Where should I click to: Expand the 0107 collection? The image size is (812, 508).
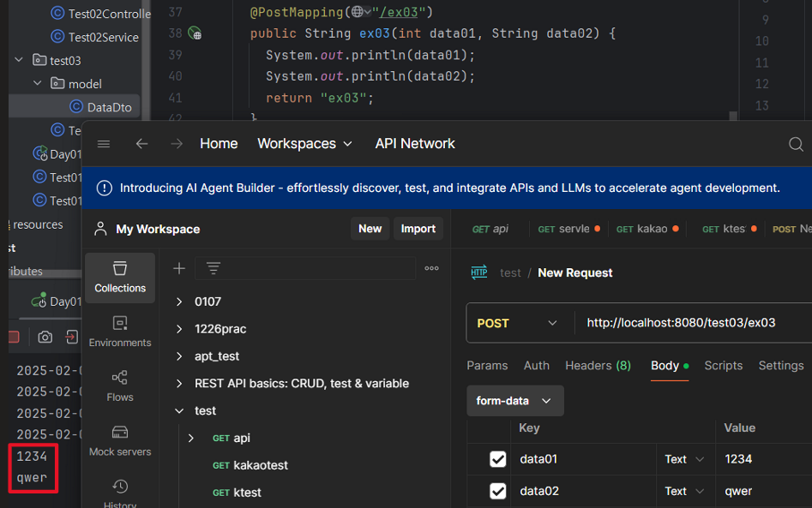[x=179, y=302]
